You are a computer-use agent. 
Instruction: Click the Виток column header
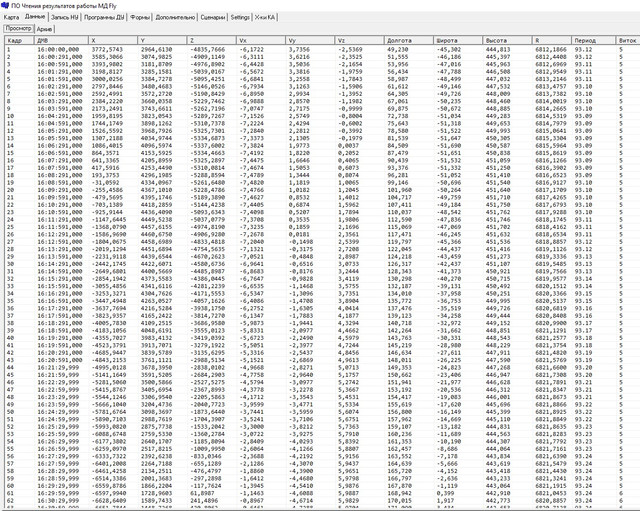627,39
